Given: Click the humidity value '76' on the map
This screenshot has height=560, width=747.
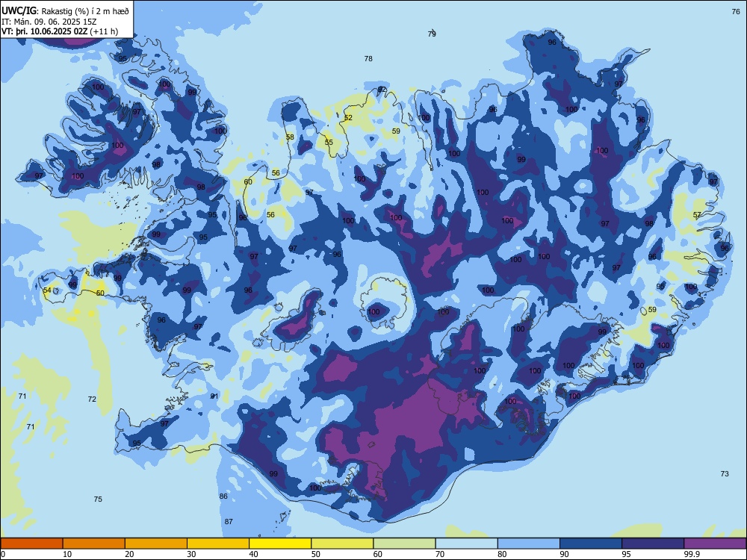Looking at the screenshot, I should 736,11.
